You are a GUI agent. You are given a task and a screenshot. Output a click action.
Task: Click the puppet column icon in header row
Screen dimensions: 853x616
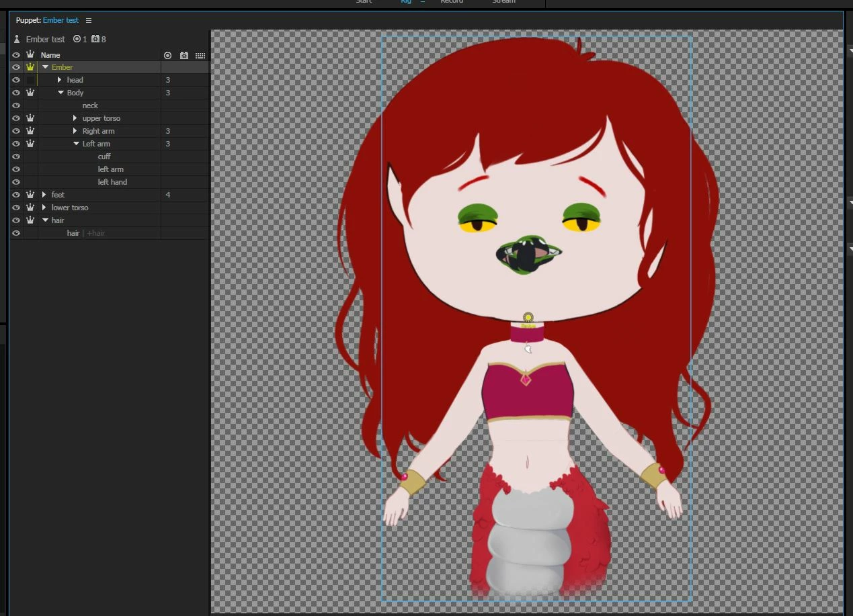pyautogui.click(x=184, y=55)
